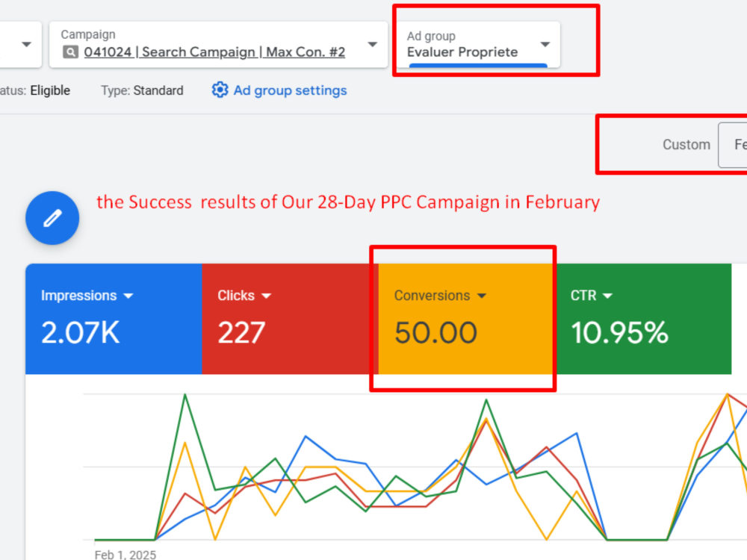The image size is (747, 560).
Task: Expand the Ad group dropdown arrow
Action: tap(545, 44)
